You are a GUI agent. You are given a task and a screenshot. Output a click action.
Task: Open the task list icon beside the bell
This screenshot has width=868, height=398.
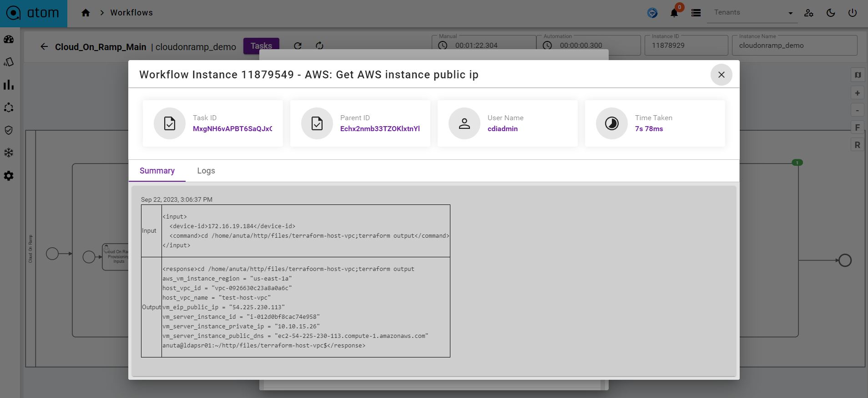696,13
